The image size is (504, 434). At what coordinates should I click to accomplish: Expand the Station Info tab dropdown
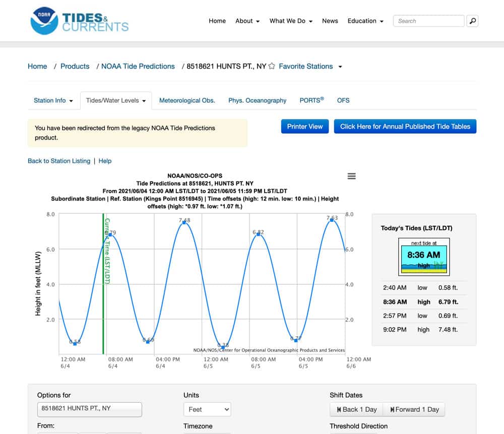(x=53, y=101)
